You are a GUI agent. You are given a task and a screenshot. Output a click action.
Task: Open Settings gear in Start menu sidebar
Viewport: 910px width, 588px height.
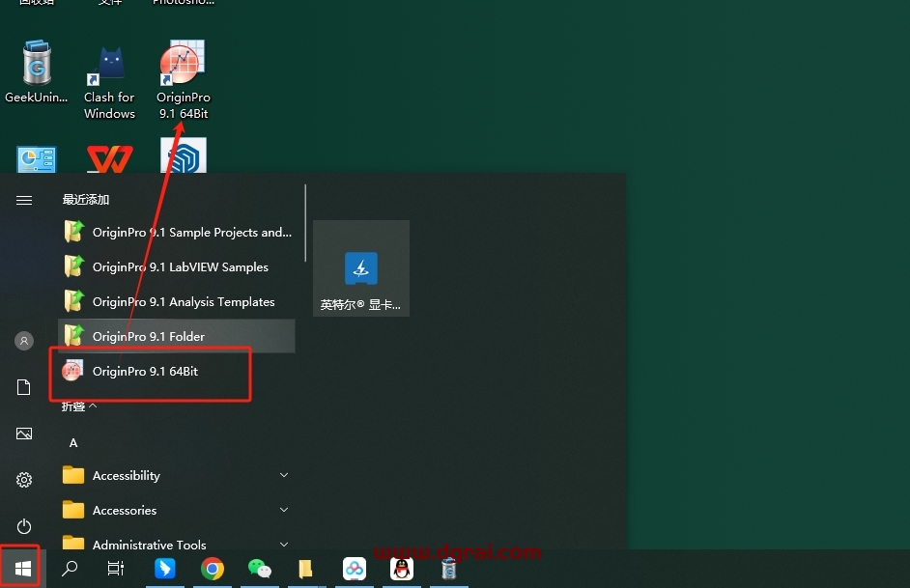click(24, 480)
